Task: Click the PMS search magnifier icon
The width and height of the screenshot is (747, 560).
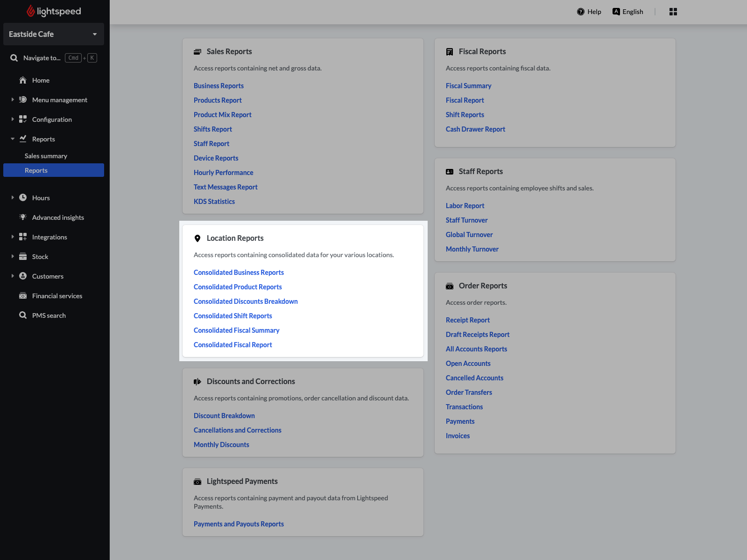Action: tap(23, 315)
